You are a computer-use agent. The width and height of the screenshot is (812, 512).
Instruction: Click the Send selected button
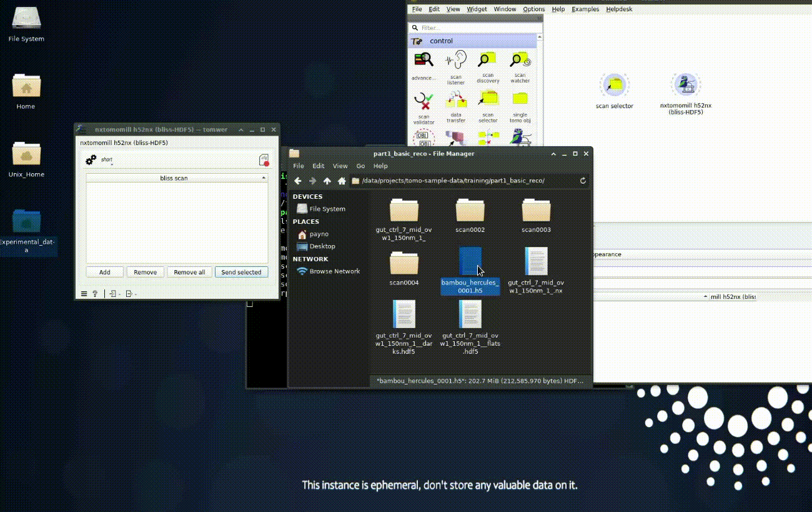tap(241, 272)
